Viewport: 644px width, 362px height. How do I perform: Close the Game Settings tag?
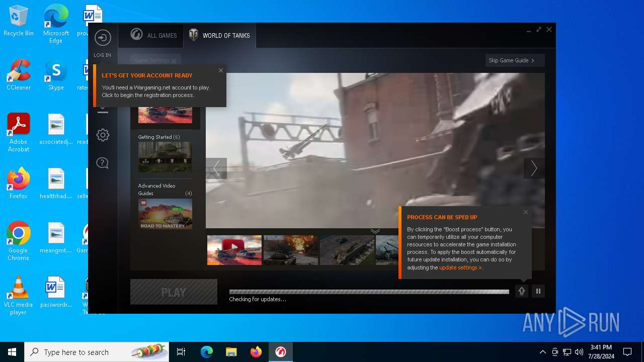pyautogui.click(x=174, y=61)
